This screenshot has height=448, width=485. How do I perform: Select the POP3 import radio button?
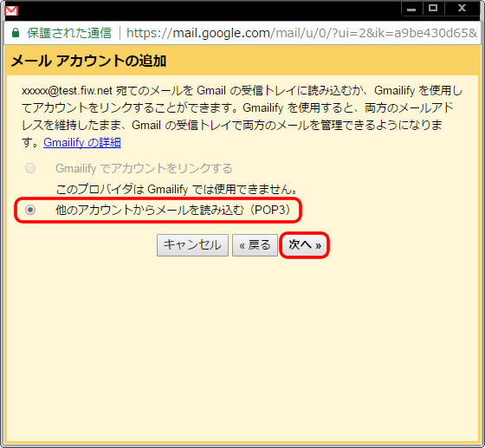click(x=30, y=210)
